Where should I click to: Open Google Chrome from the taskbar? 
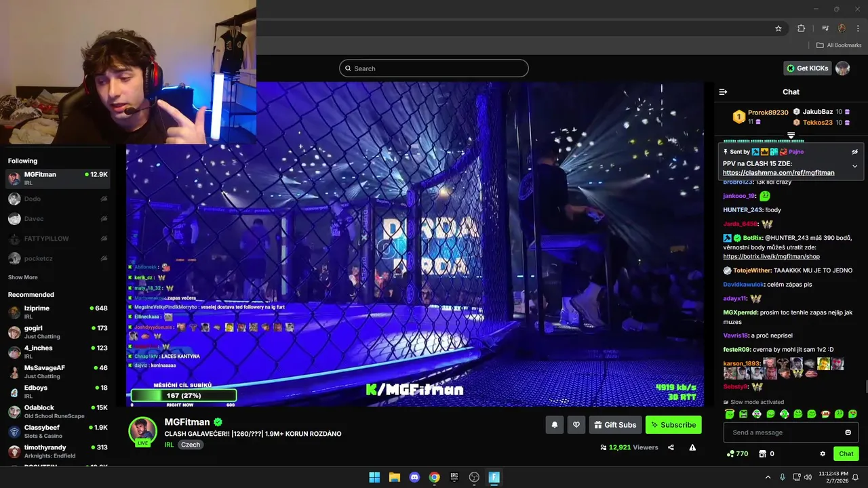click(435, 477)
